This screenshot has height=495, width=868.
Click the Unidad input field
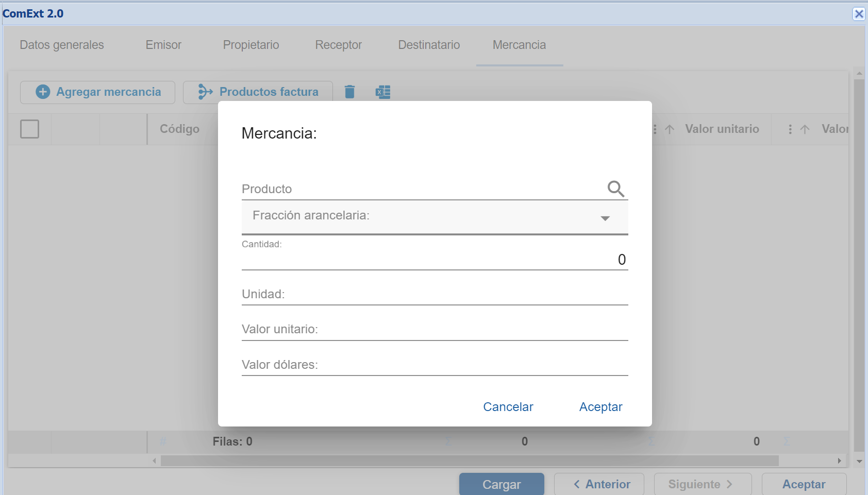pyautogui.click(x=435, y=294)
